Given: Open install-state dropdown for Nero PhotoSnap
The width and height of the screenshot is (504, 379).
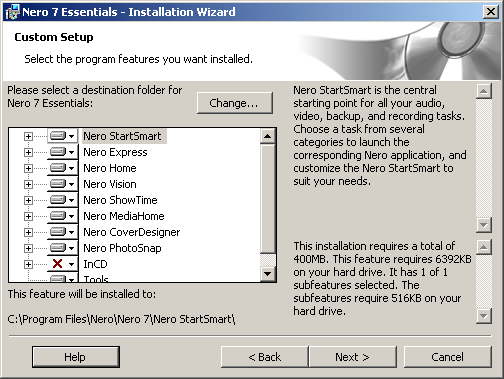Looking at the screenshot, I should click(62, 248).
